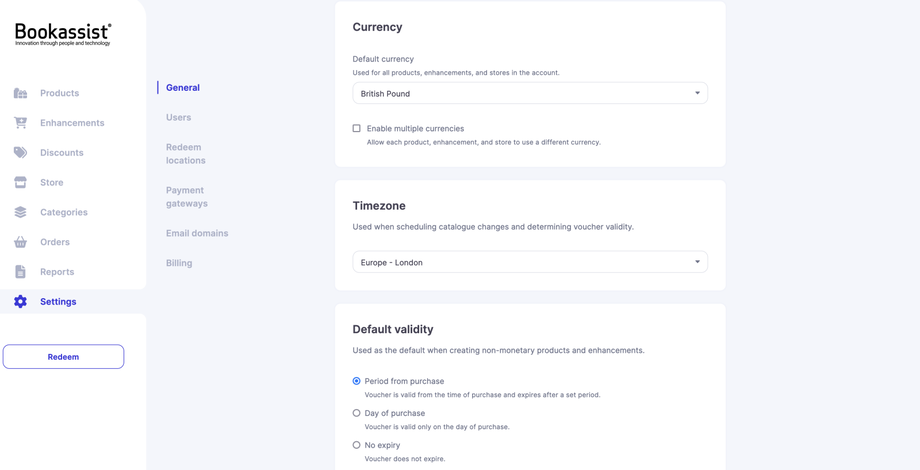
Task: Select Day of purchase validity option
Action: pos(357,413)
